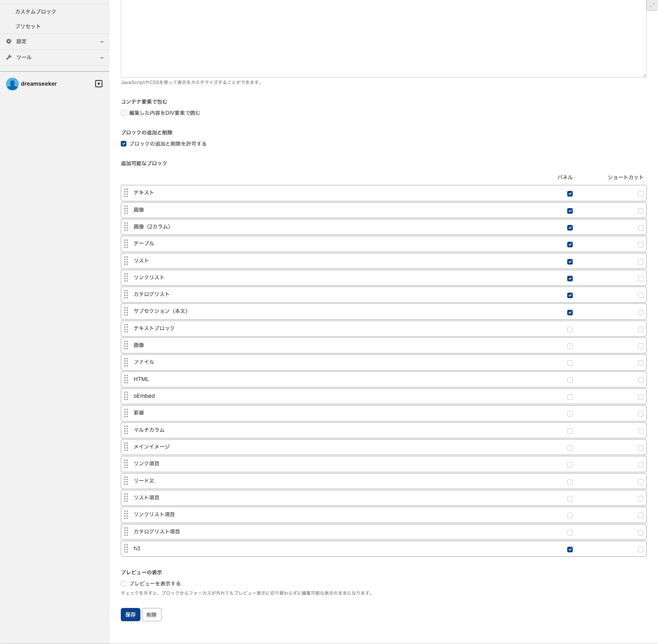Image resolution: width=658 pixels, height=644 pixels.
Task: Click inside the large script text area
Action: click(383, 38)
